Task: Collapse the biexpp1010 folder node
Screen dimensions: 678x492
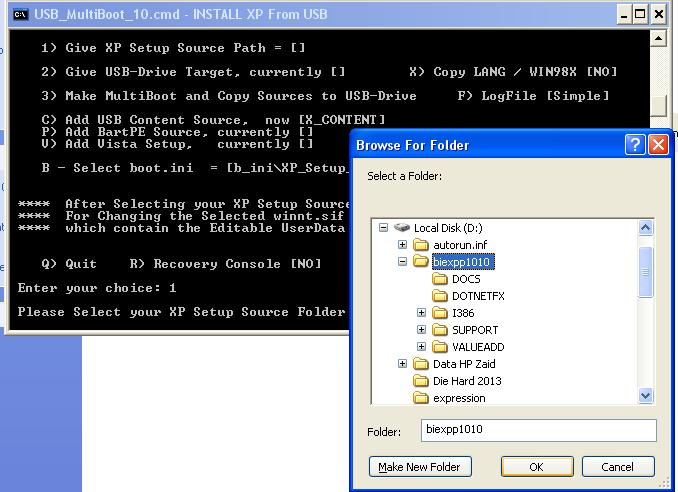Action: [x=402, y=262]
